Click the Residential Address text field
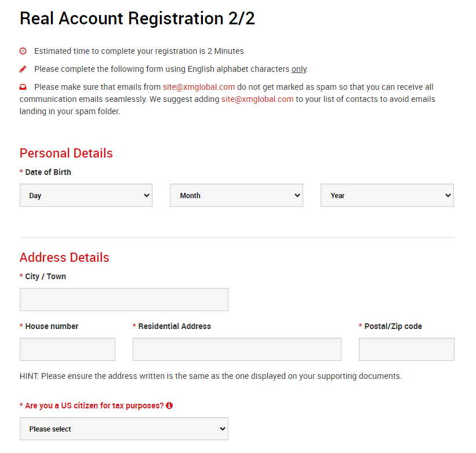This screenshot has height=453, width=476. 237,349
